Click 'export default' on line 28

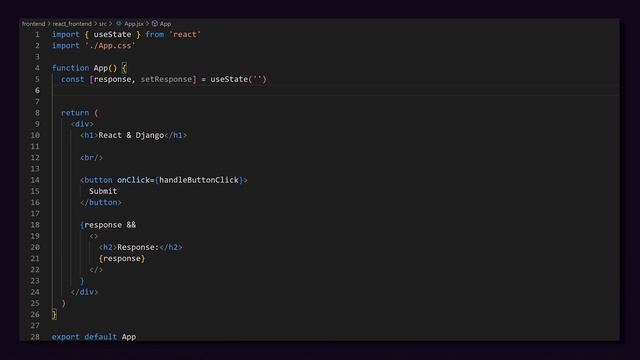84,337
